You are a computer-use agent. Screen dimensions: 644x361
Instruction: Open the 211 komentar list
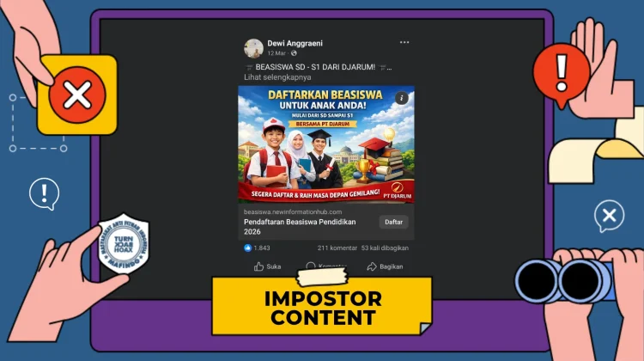[x=337, y=248]
